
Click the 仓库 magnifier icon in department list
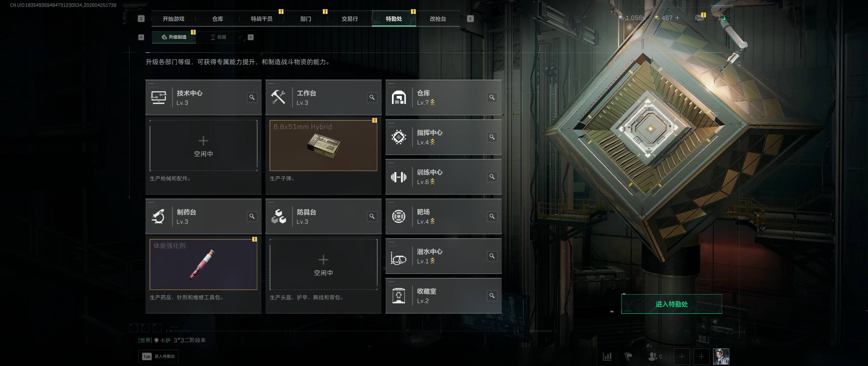492,98
